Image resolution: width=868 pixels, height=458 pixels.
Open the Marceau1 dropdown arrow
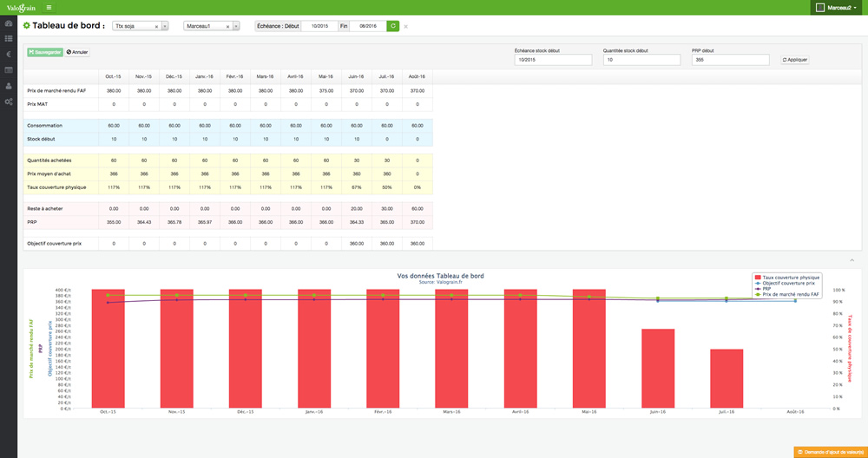point(236,26)
